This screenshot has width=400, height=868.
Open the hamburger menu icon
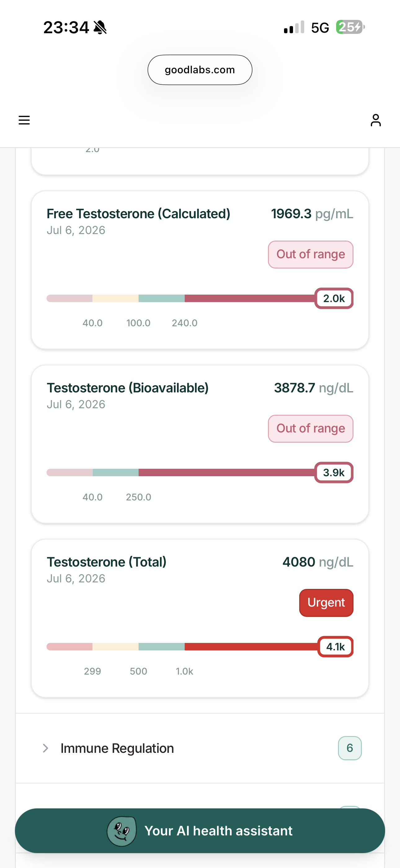(24, 120)
